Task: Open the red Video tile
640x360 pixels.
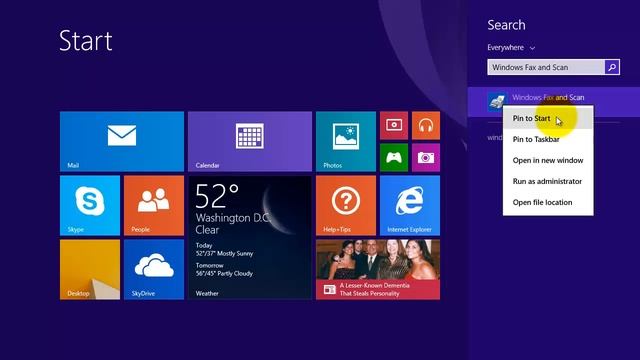Action: tap(394, 125)
